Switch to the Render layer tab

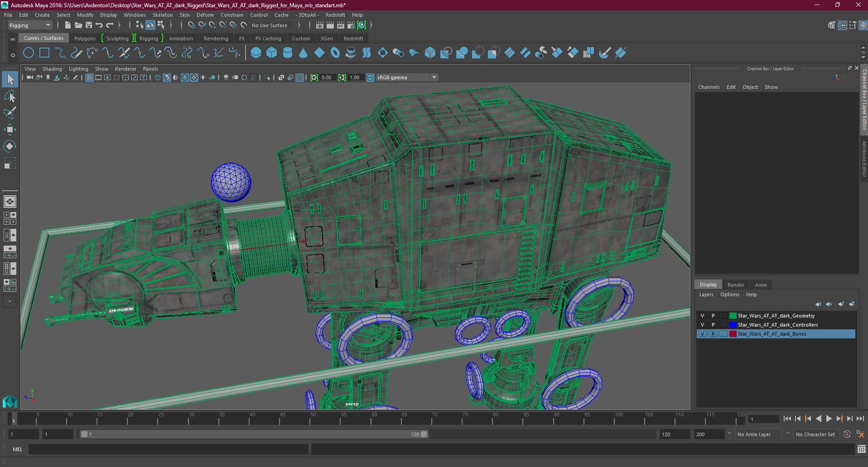click(x=736, y=285)
